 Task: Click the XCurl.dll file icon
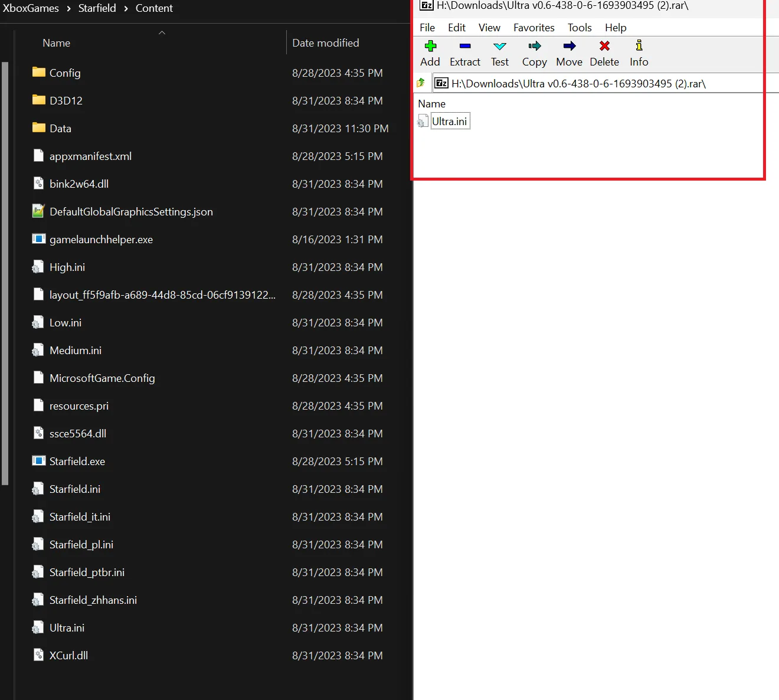point(39,655)
